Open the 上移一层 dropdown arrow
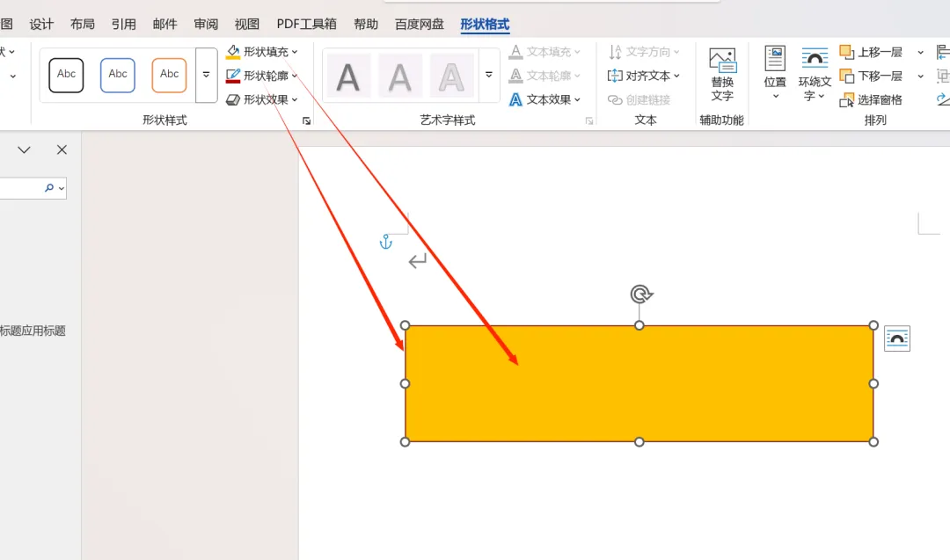Image resolution: width=950 pixels, height=560 pixels. pos(920,53)
